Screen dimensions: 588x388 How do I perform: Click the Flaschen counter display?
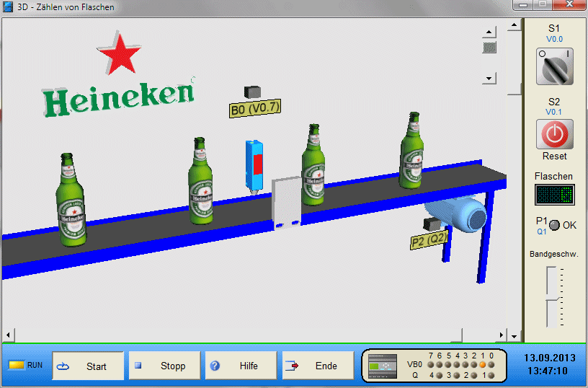[555, 195]
